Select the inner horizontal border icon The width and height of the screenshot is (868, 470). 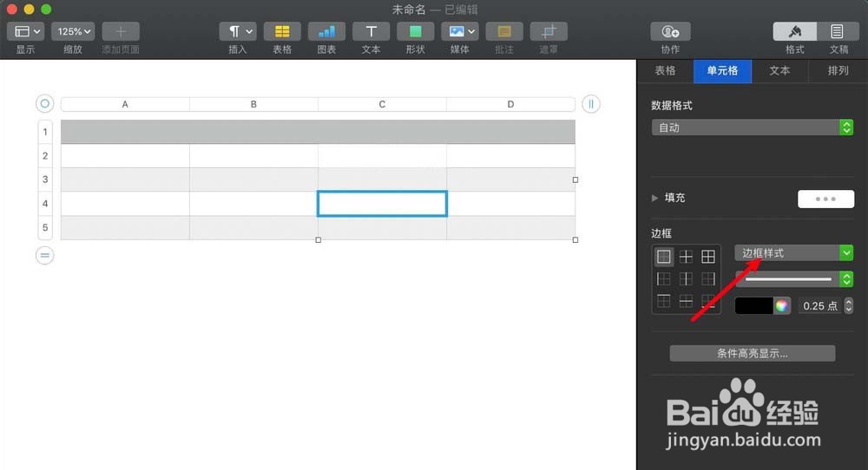(x=686, y=301)
